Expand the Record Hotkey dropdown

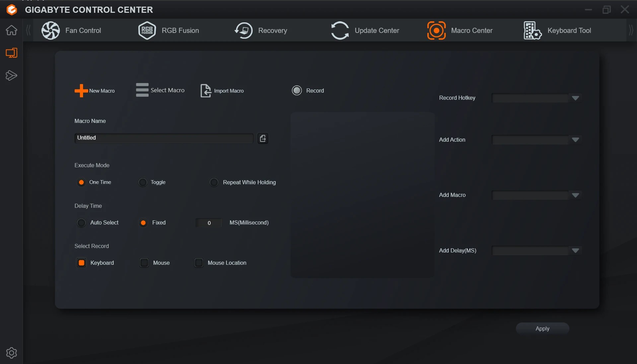pos(575,98)
